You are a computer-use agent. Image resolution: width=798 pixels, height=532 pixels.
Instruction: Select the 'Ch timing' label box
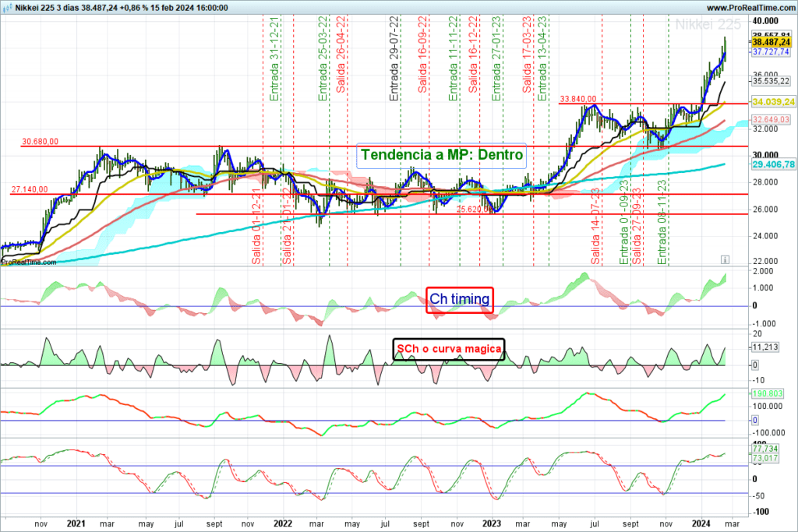point(460,300)
